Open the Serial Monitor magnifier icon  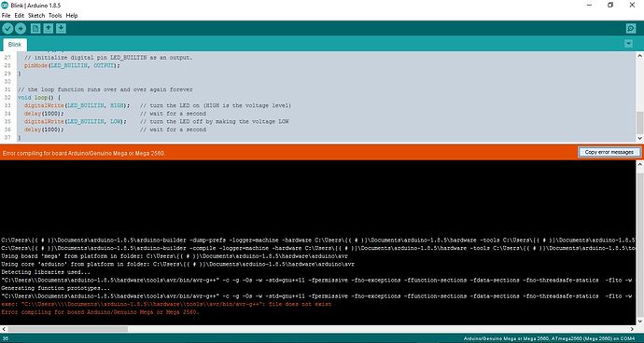pyautogui.click(x=631, y=29)
